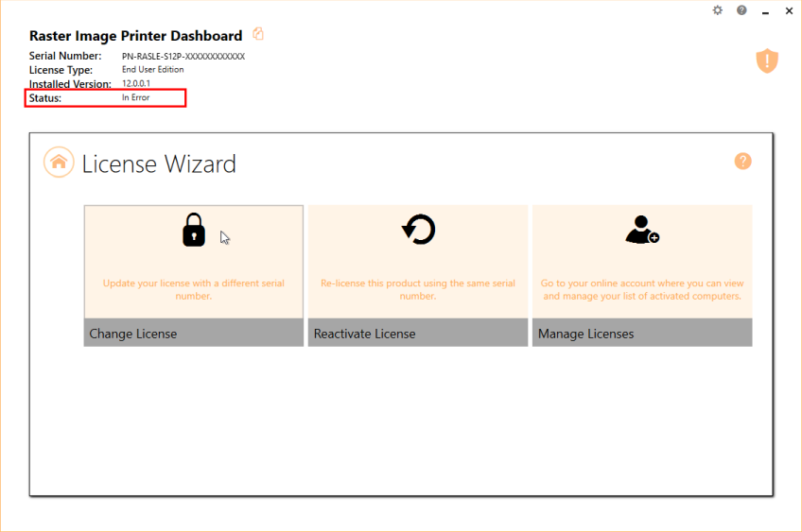Open License Wizard help with the orange question mark
802x532 pixels.
pyautogui.click(x=743, y=161)
